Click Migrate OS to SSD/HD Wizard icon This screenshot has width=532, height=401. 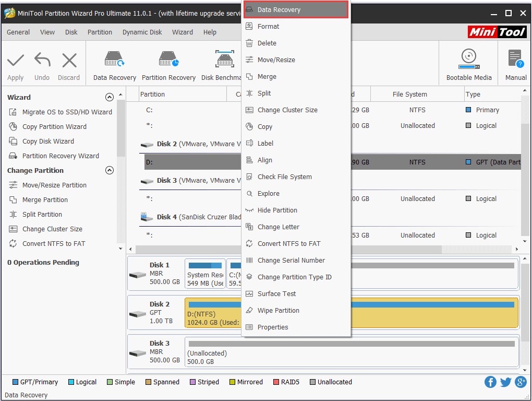[13, 112]
